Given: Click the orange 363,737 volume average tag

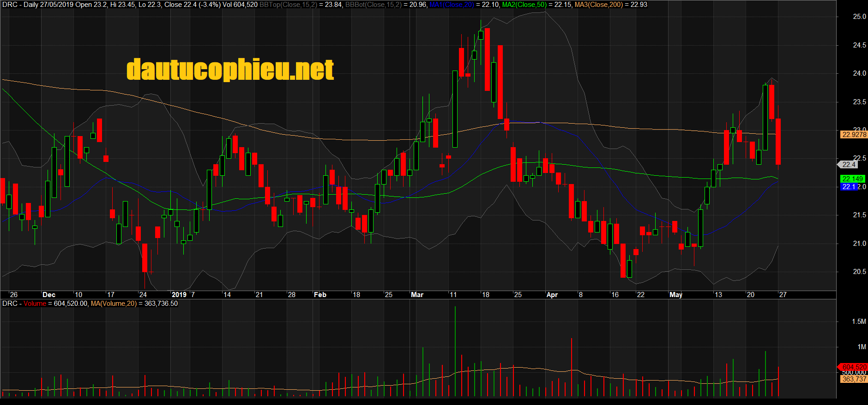Looking at the screenshot, I should 854,379.
